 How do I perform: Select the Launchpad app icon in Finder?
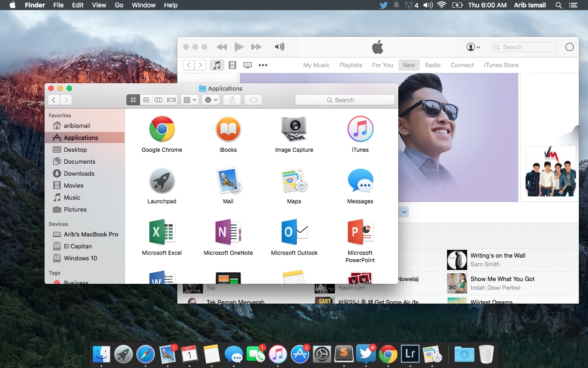coord(162,181)
